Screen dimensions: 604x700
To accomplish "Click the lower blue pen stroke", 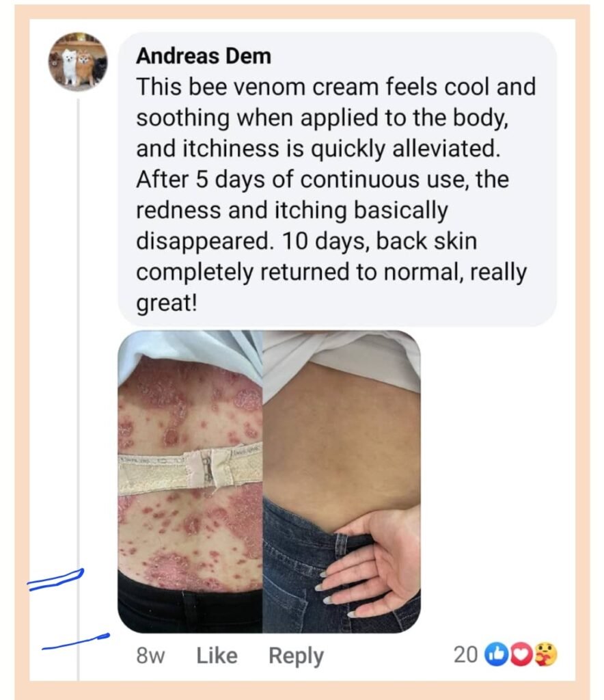I will pyautogui.click(x=75, y=641).
